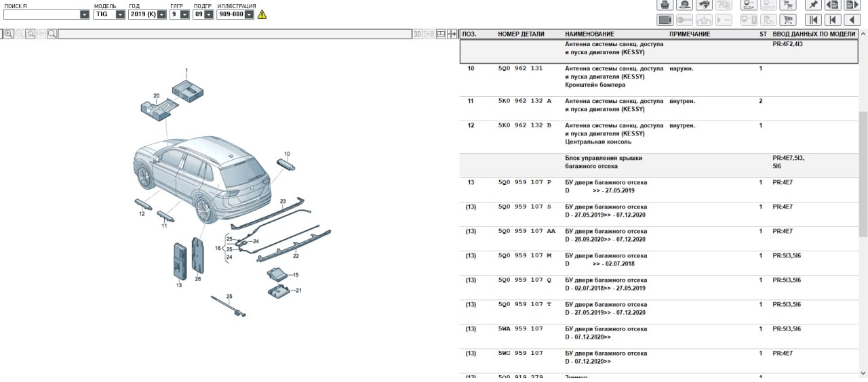Select part number 5WA 959 107
The height and width of the screenshot is (382, 868).
[520, 328]
